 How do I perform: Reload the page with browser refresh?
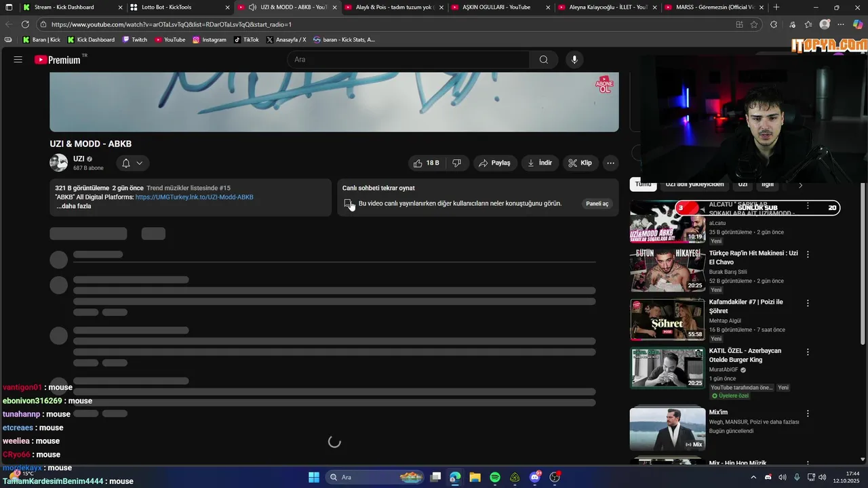(25, 24)
